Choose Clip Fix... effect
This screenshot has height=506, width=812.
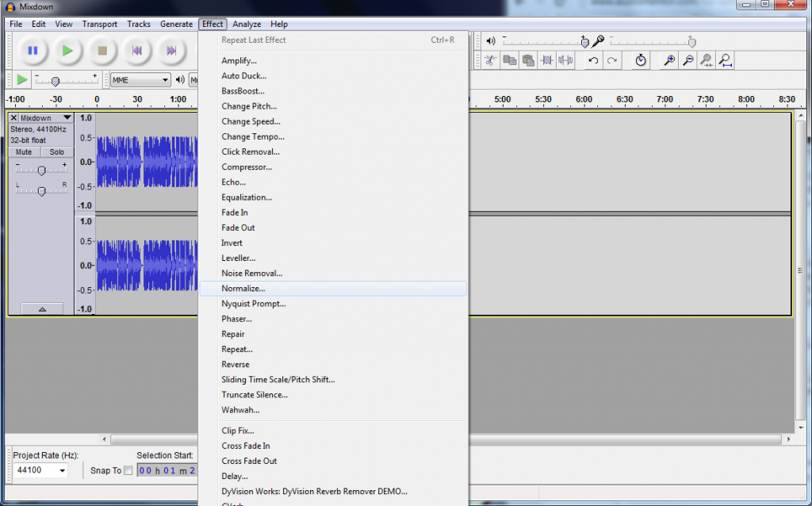point(333,431)
